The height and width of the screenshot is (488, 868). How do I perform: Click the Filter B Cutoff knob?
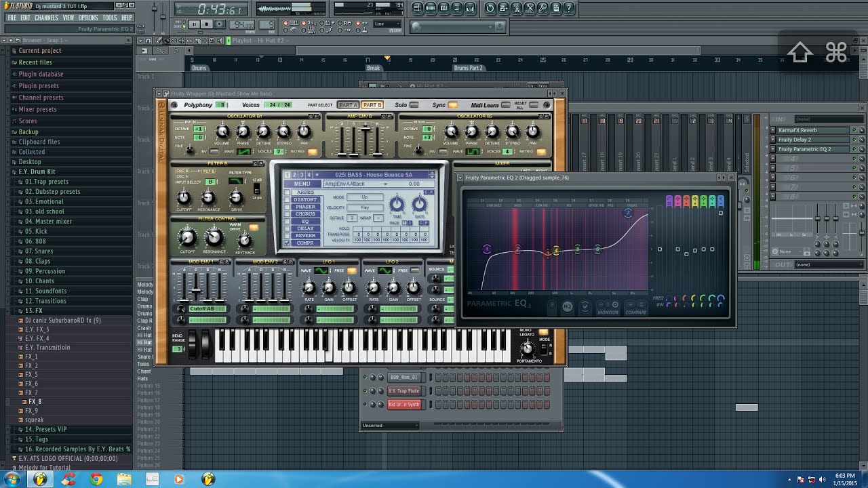(x=184, y=197)
